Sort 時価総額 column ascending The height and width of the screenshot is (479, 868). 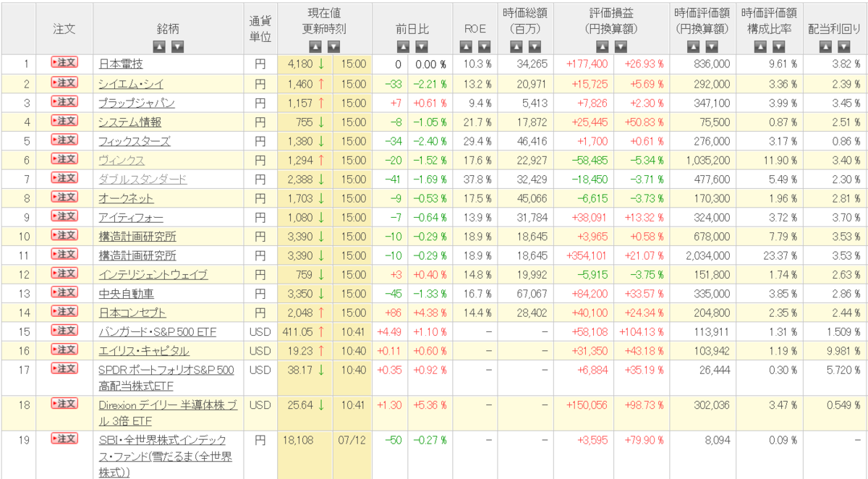coord(516,47)
